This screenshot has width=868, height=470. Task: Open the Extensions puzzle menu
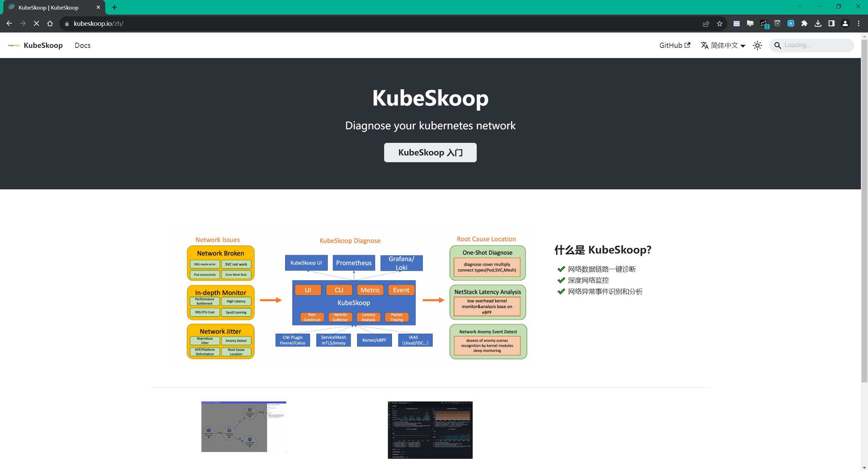coord(804,23)
